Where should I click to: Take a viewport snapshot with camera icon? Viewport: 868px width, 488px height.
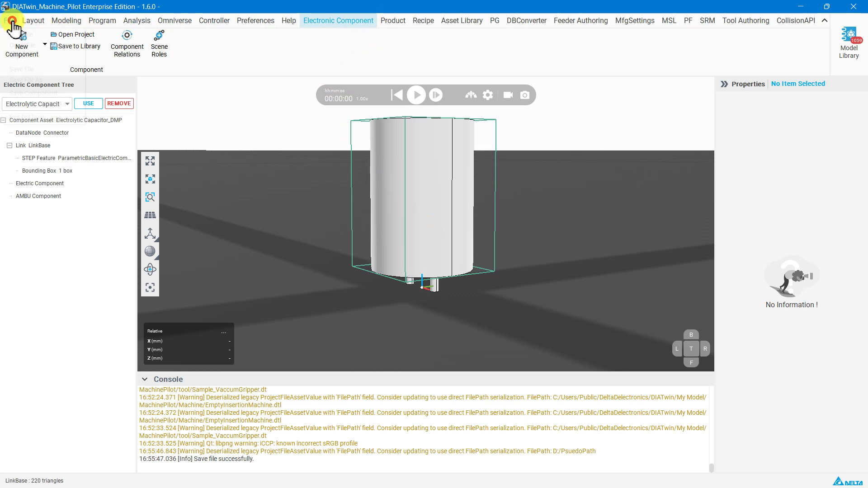tap(525, 95)
